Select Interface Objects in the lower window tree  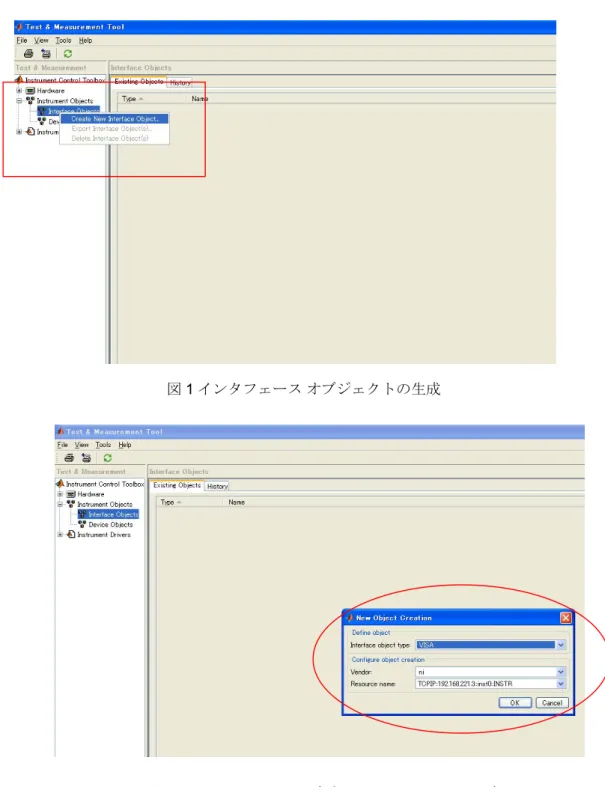pyautogui.click(x=113, y=514)
